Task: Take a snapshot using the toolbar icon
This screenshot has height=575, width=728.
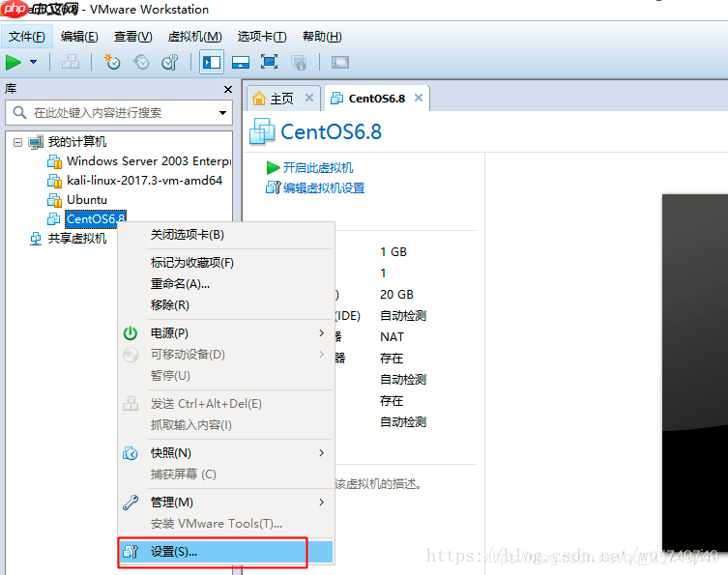Action: [112, 62]
